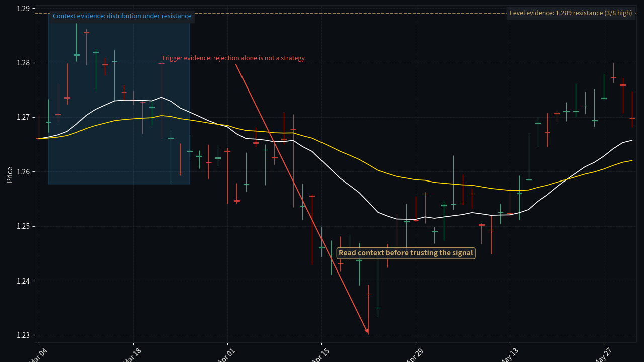Screen dimensions: 644x362
Task: Click the 'Context evidence: distribution under resistance' label
Action: 122,16
